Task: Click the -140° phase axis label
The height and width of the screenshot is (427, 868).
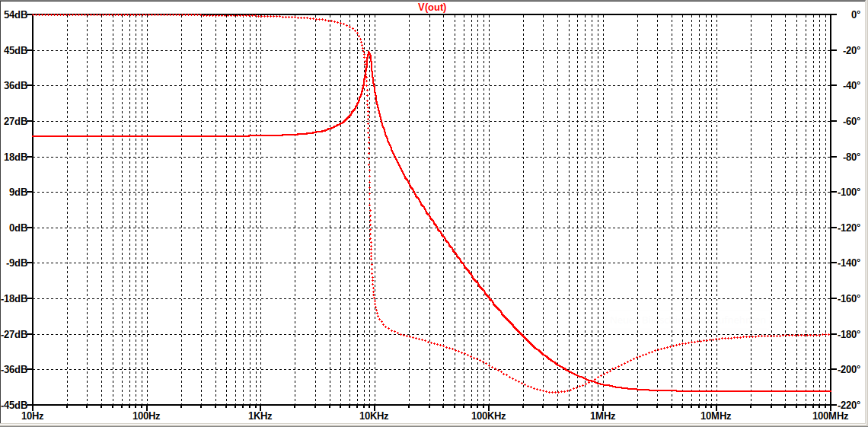Action: click(850, 263)
